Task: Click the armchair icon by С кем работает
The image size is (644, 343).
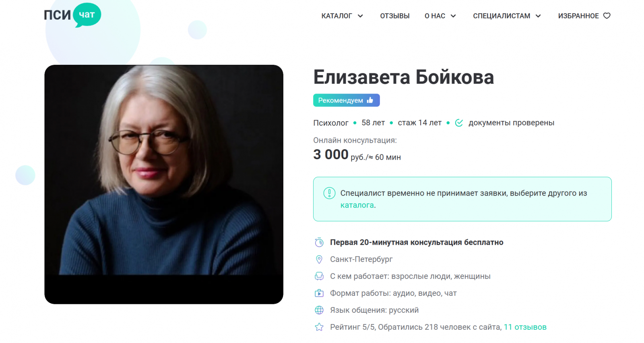Action: pos(319,276)
